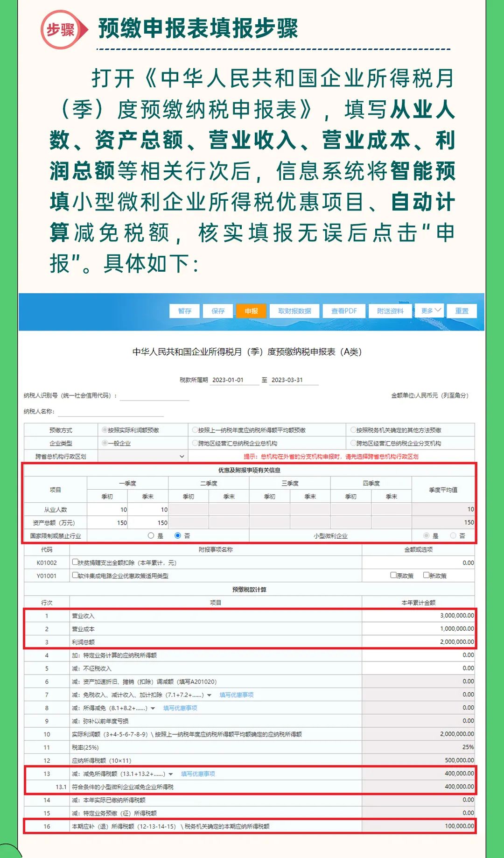Choose 跨地区经营汇总纳税企业总机构 radio

tap(195, 443)
